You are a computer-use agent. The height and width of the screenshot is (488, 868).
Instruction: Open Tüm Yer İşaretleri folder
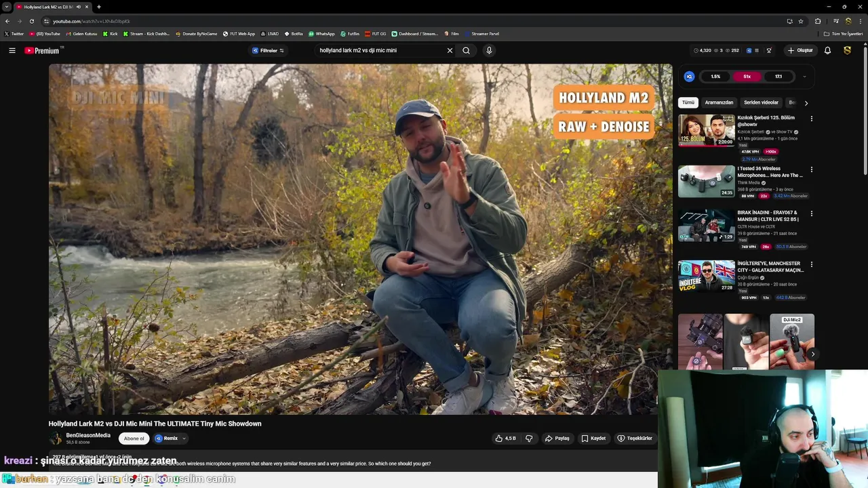point(844,34)
